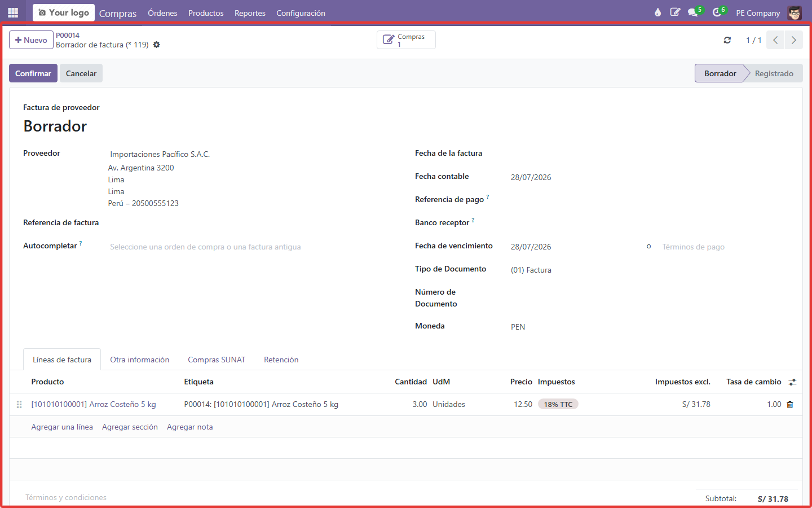Open the Términos de pago dropdown
Viewport: 812px width, 508px height.
pos(725,247)
